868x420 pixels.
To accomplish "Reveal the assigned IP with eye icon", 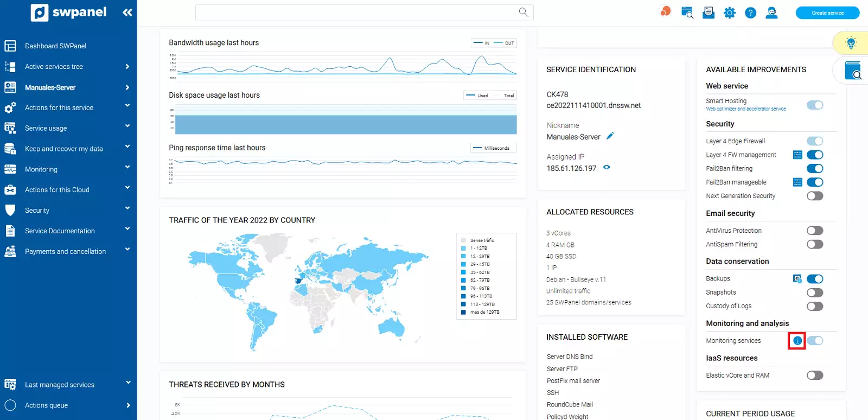I will tap(607, 168).
